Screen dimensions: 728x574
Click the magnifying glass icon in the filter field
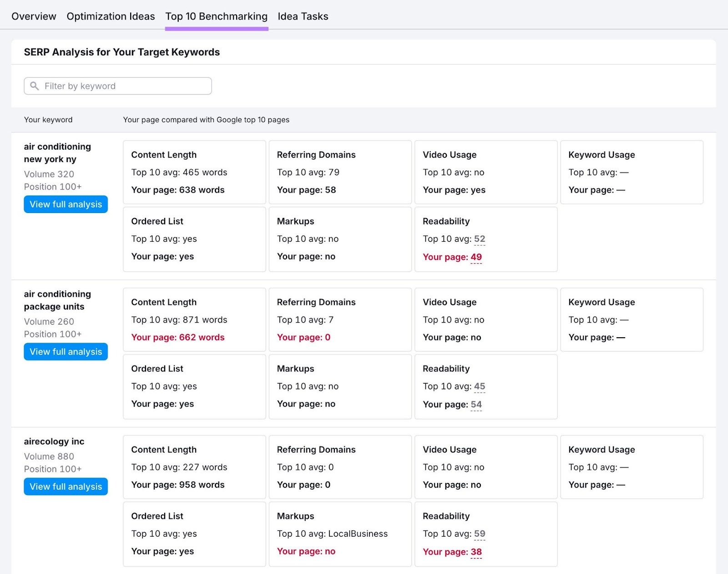point(35,86)
